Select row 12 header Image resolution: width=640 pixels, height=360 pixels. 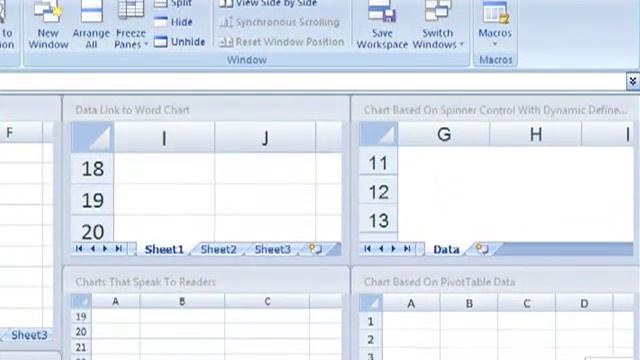378,192
